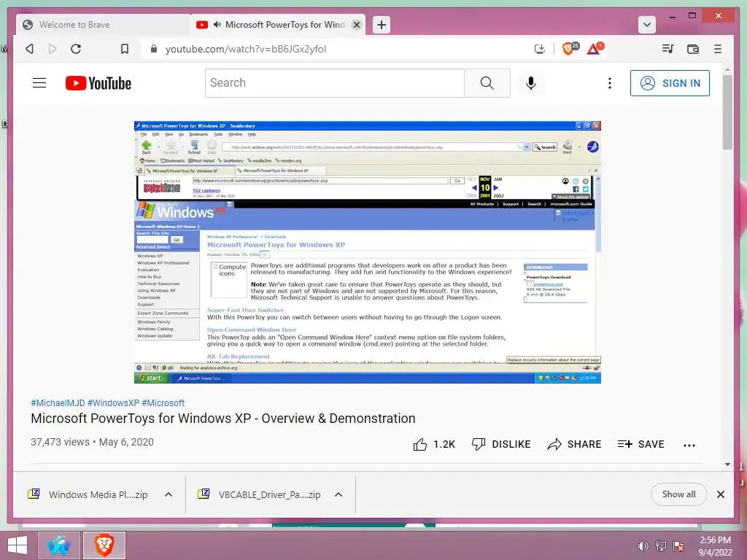The width and height of the screenshot is (747, 560).
Task: Click the install/download icon in address bar
Action: click(539, 49)
